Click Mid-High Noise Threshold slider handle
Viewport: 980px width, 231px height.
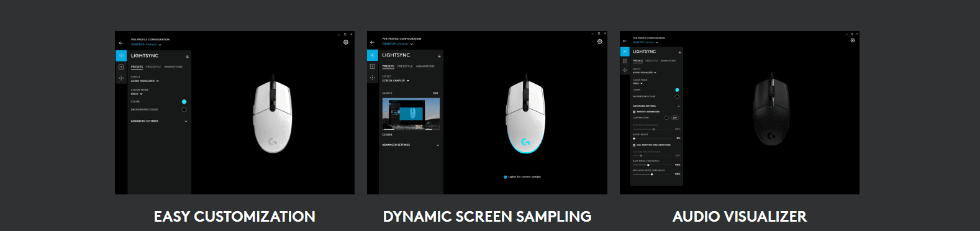(x=651, y=174)
